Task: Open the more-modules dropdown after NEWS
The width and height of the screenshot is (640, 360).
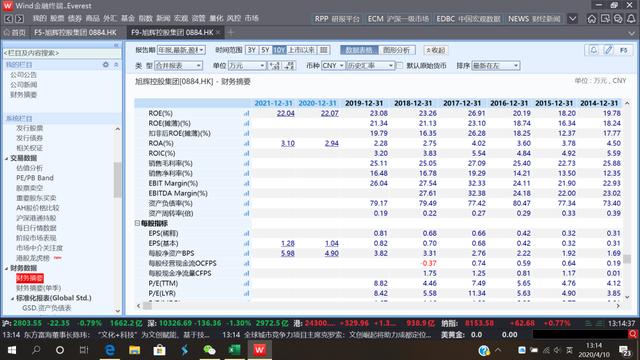Action: 573,19
